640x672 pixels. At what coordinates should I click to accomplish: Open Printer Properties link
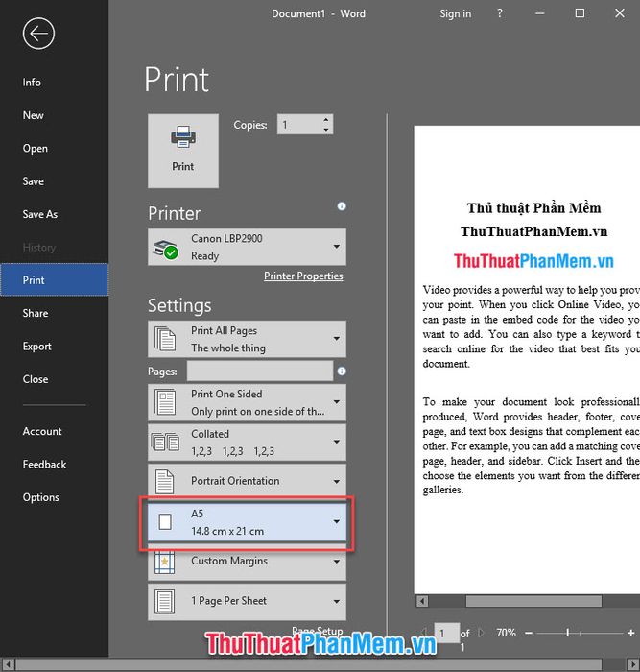(303, 276)
